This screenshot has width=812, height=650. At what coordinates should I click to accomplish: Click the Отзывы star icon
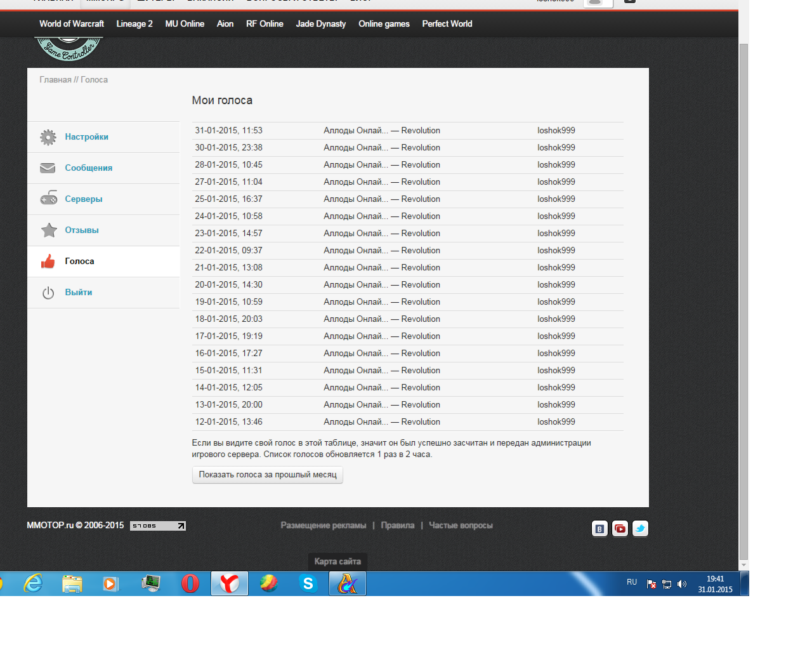[x=49, y=230]
